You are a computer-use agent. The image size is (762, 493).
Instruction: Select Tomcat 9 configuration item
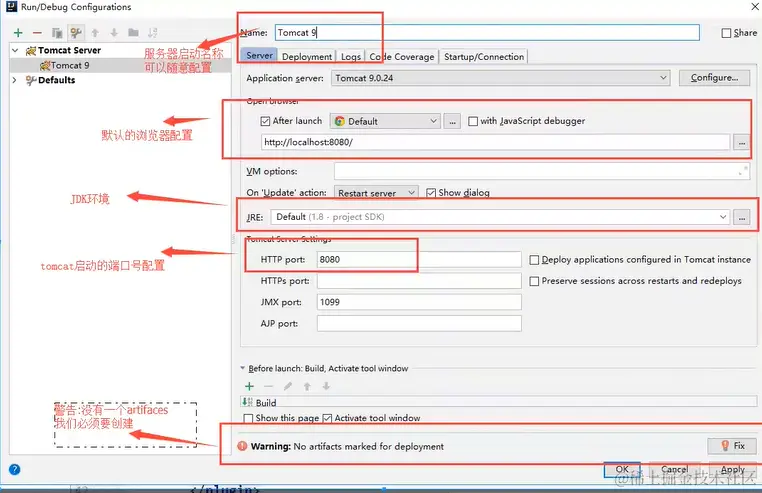pyautogui.click(x=65, y=65)
